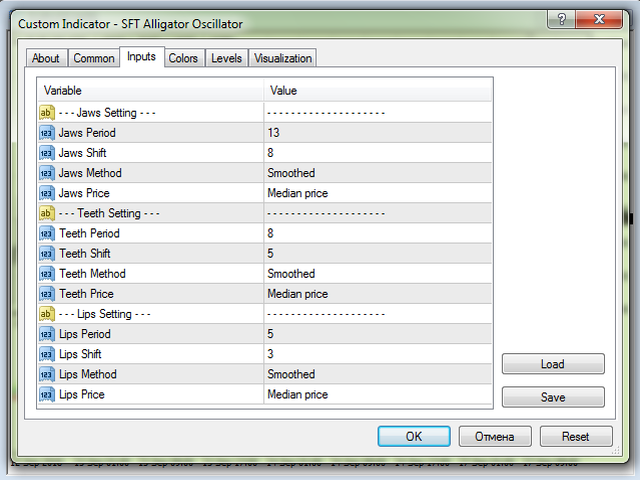The width and height of the screenshot is (640, 480).
Task: Select the 'Teeth Shift' variable name
Action: tap(85, 253)
